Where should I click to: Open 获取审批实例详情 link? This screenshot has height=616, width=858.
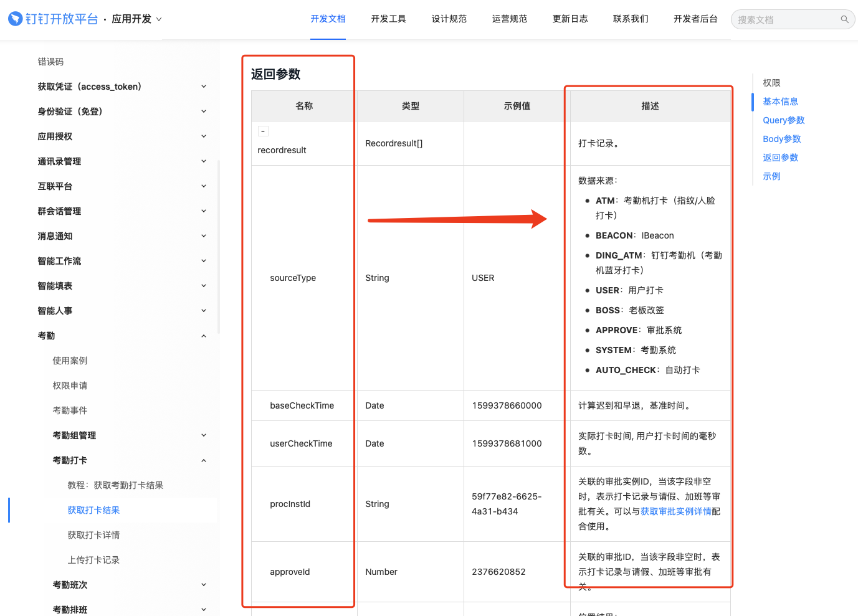pyautogui.click(x=676, y=511)
